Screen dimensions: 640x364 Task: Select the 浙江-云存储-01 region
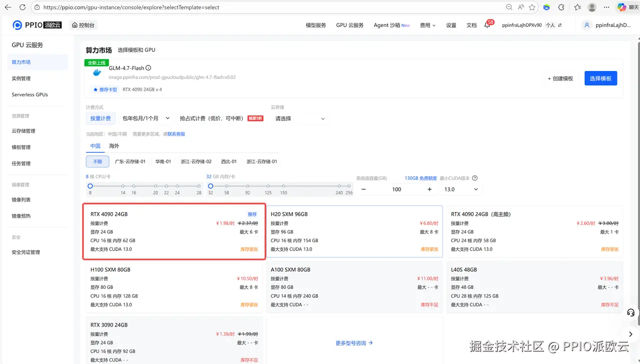(x=261, y=161)
